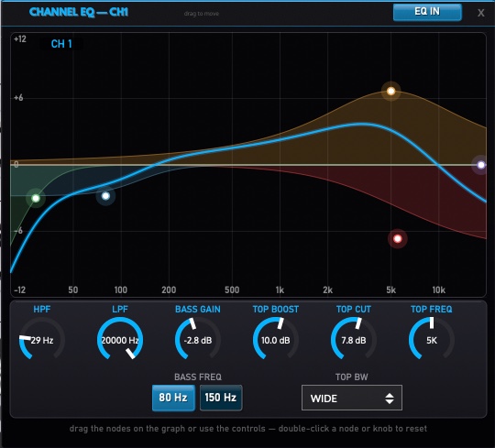Select the light-blue bass gain node
The width and height of the screenshot is (495, 448).
point(105,196)
